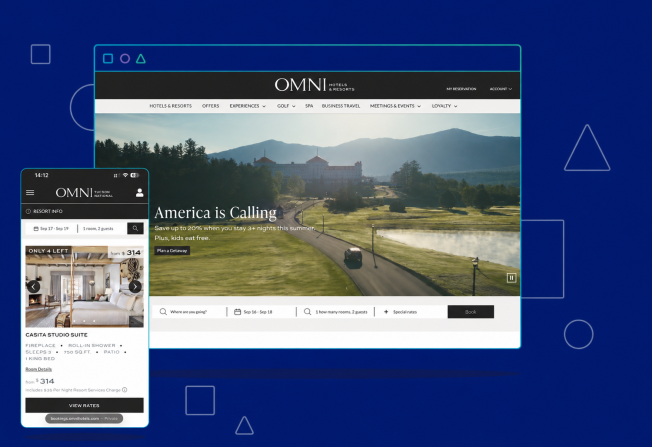Pause the hero background video
This screenshot has width=652, height=447.
pos(511,278)
